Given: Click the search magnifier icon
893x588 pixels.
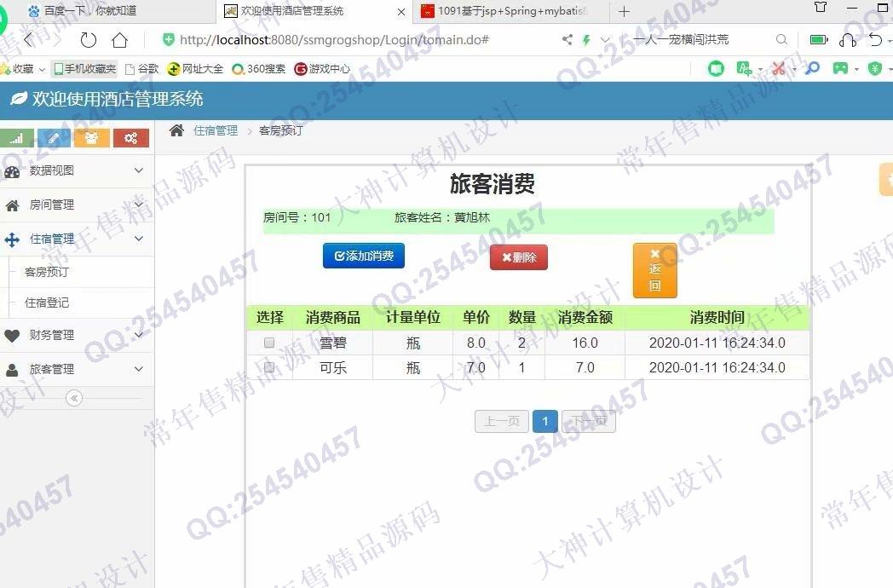Looking at the screenshot, I should [781, 39].
